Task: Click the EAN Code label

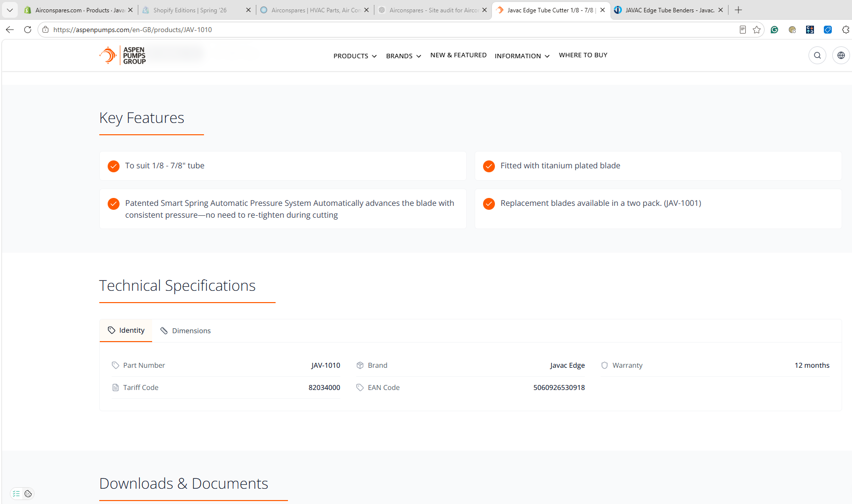Action: coord(384,388)
